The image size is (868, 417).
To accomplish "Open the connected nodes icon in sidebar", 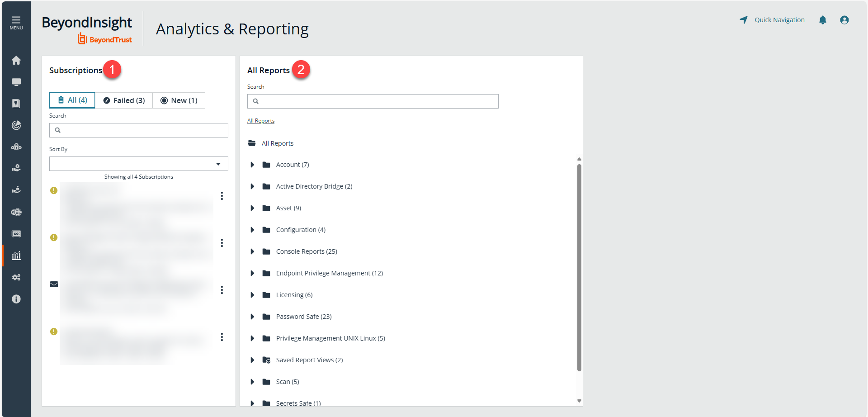I will 16,147.
